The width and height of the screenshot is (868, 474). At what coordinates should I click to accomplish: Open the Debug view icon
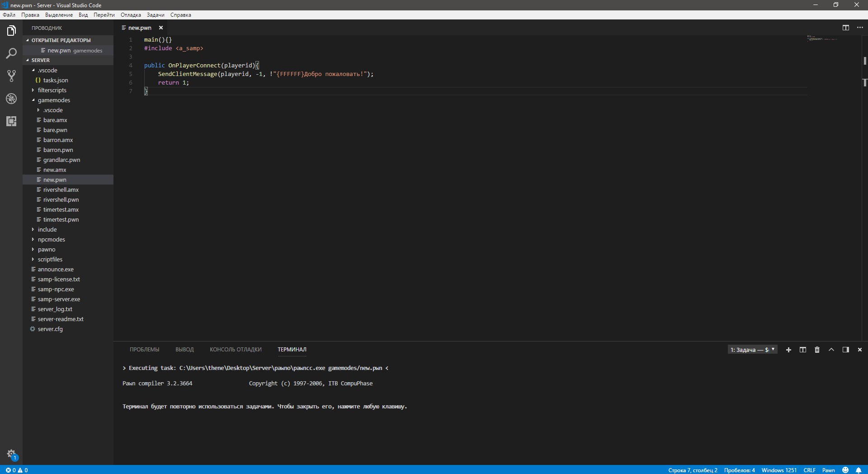click(x=11, y=99)
